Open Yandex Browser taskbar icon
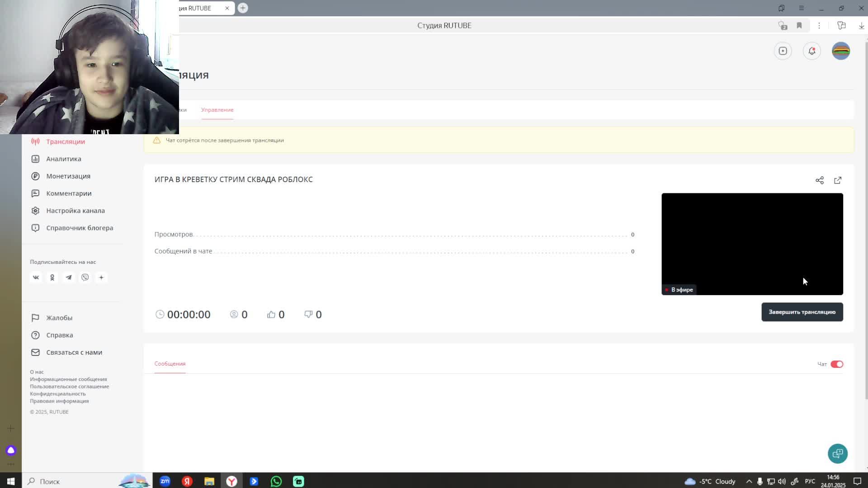Image resolution: width=868 pixels, height=488 pixels. pos(231,481)
